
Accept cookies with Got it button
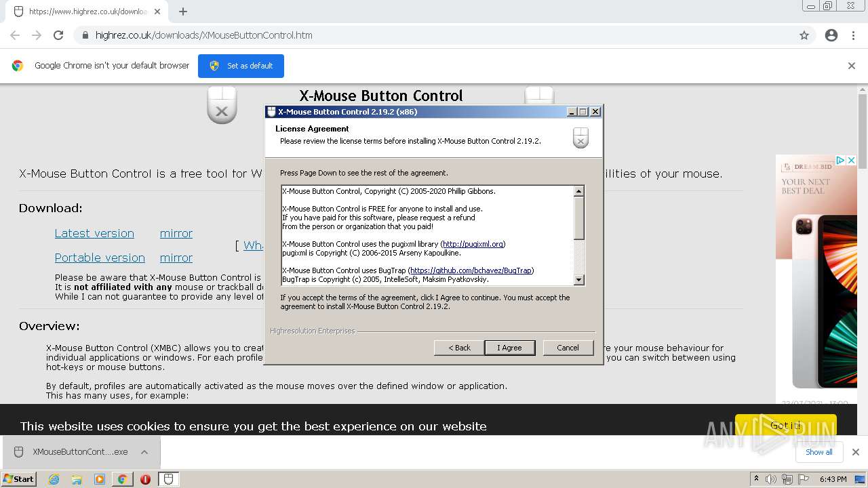point(785,426)
